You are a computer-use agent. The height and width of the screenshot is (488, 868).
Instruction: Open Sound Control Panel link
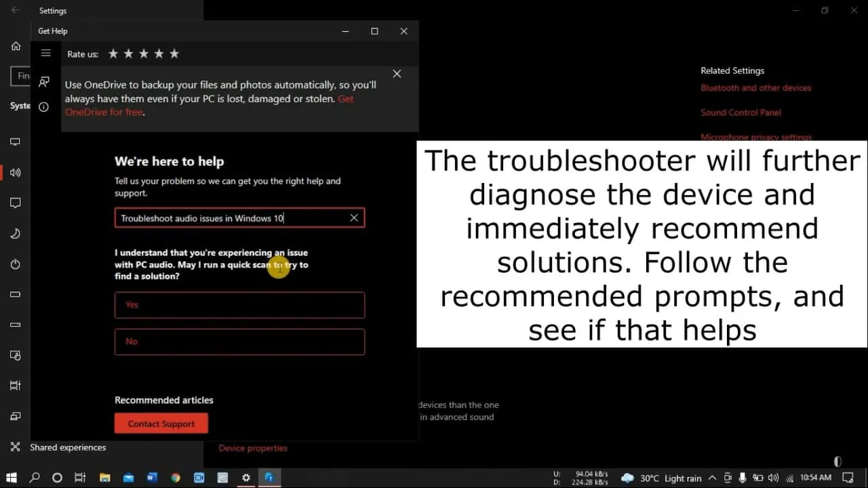pyautogui.click(x=741, y=113)
